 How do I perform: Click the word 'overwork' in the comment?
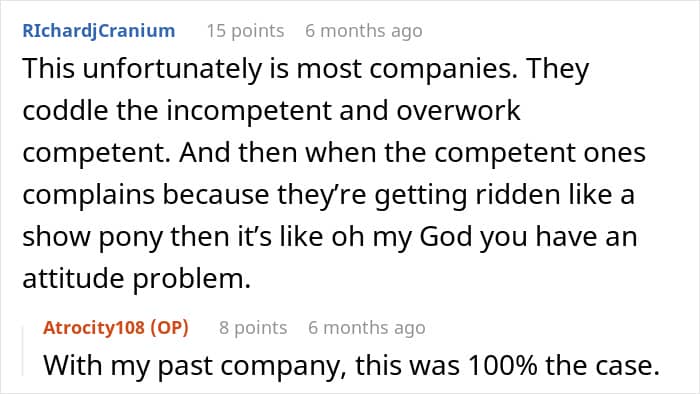458,111
